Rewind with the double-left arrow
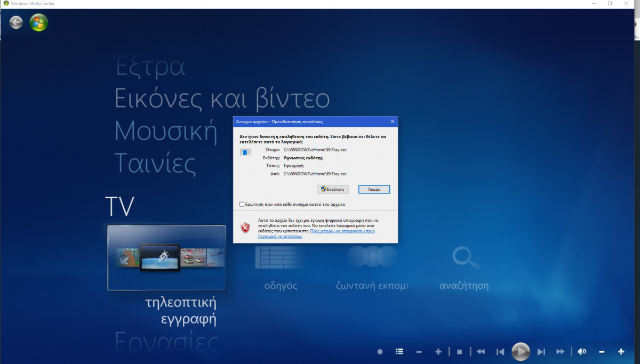640x364 pixels. tap(481, 352)
